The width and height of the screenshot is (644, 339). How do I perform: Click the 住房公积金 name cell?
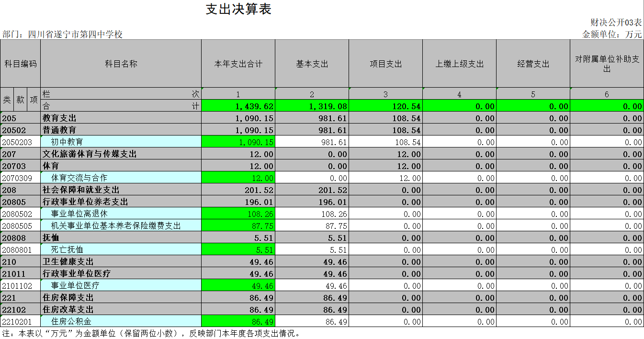(x=121, y=322)
